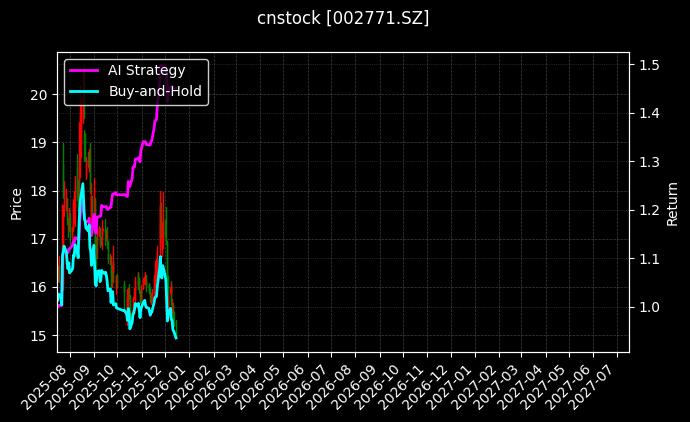Image resolution: width=690 pixels, height=422 pixels.
Task: Click the 15 tick on Price axis
Action: pos(40,335)
